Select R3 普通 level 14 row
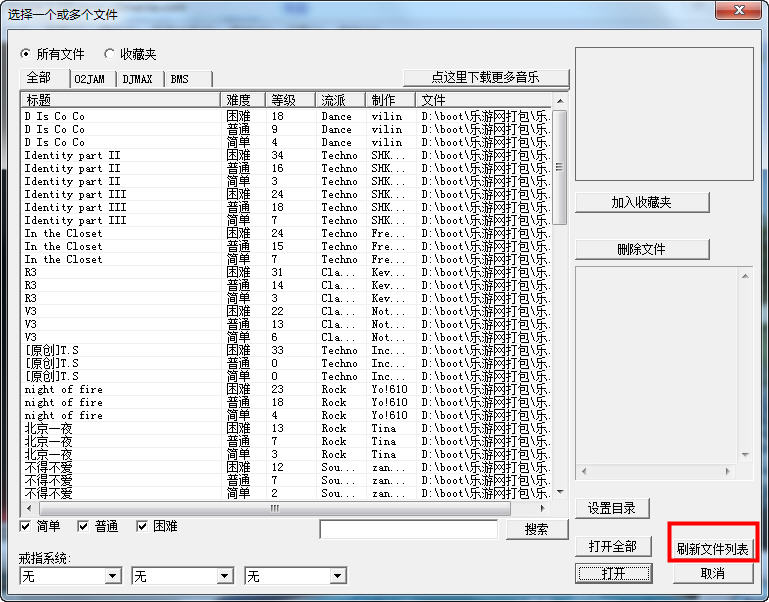This screenshot has width=769, height=602. [x=287, y=285]
